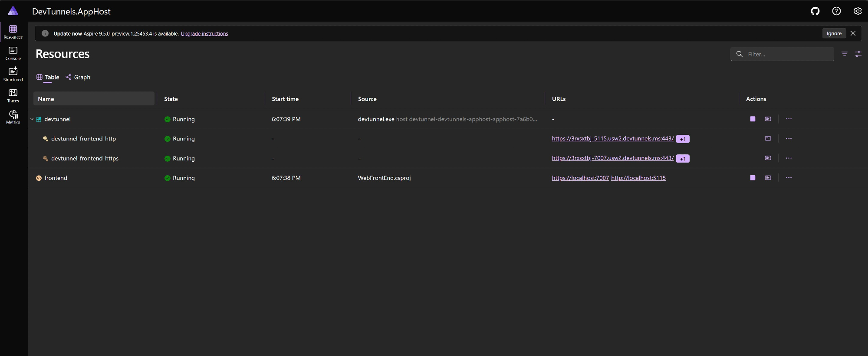Image resolution: width=868 pixels, height=356 pixels.
Task: Go to the Traces sidebar page
Action: [x=13, y=95]
